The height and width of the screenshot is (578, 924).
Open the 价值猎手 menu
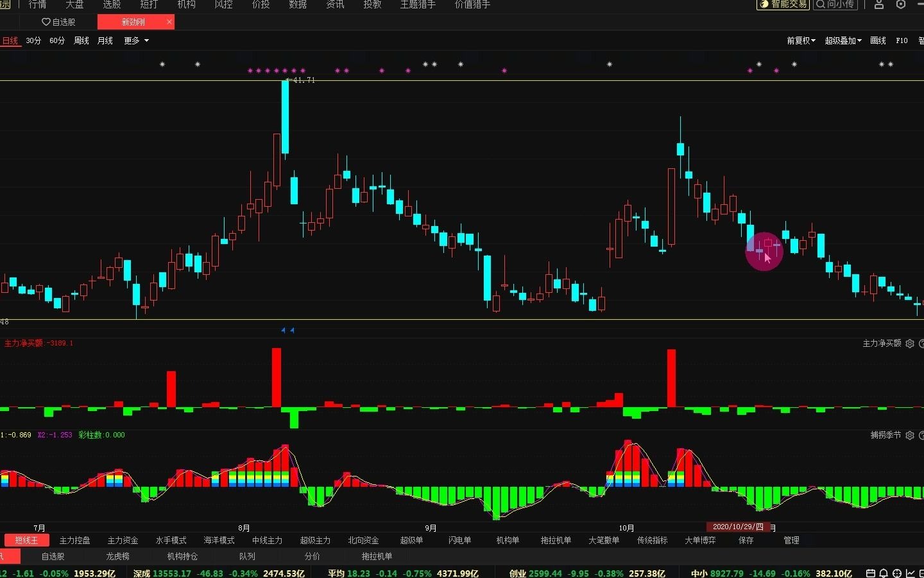tap(472, 4)
